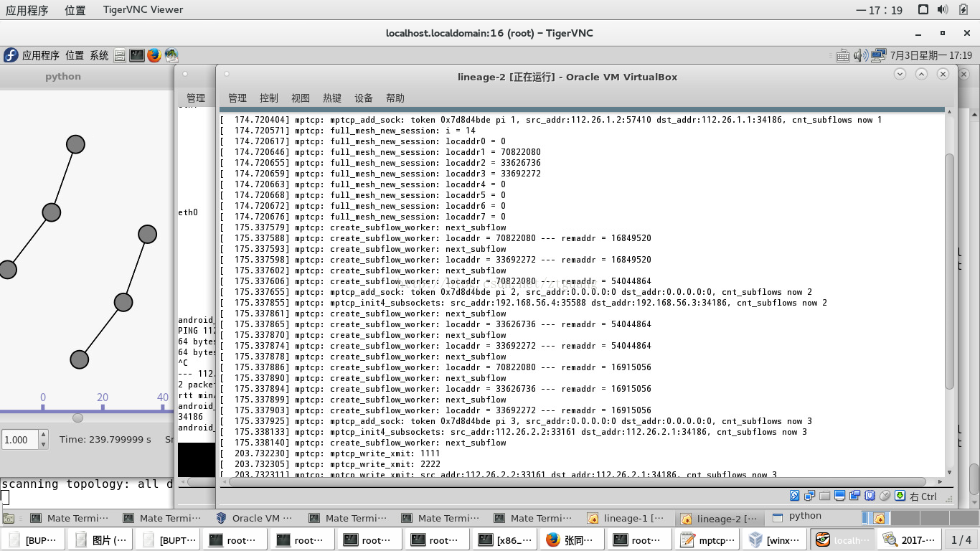
Task: Click the remote panel last launcher icon
Action: click(171, 55)
